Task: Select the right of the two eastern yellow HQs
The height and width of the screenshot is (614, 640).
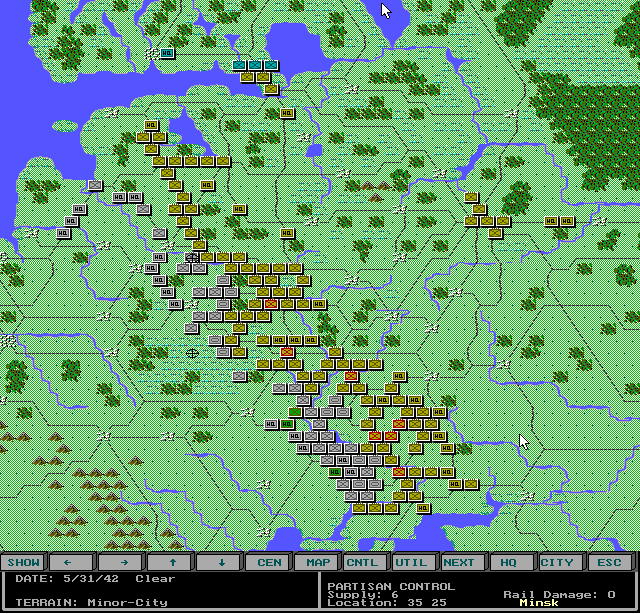Action: 567,221
